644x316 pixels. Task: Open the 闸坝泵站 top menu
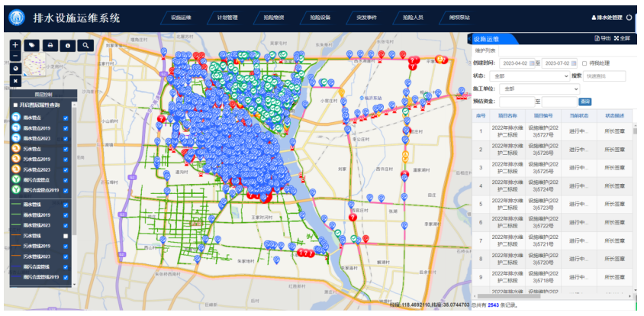pos(459,18)
